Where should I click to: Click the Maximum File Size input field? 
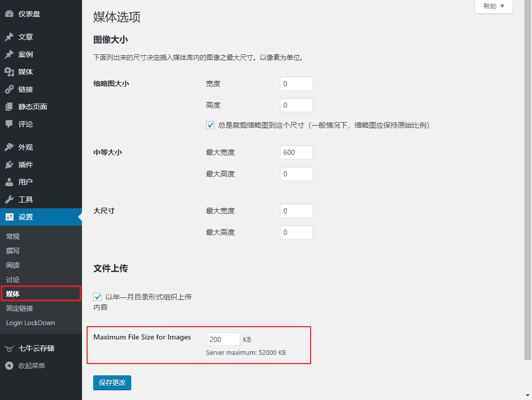[x=222, y=339]
